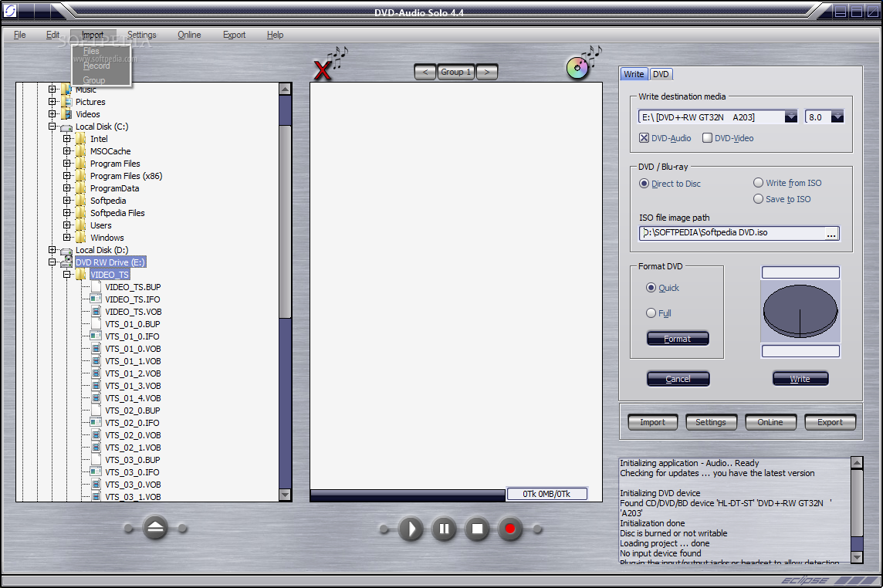
Task: Select the Save to ISO option
Action: coord(759,199)
